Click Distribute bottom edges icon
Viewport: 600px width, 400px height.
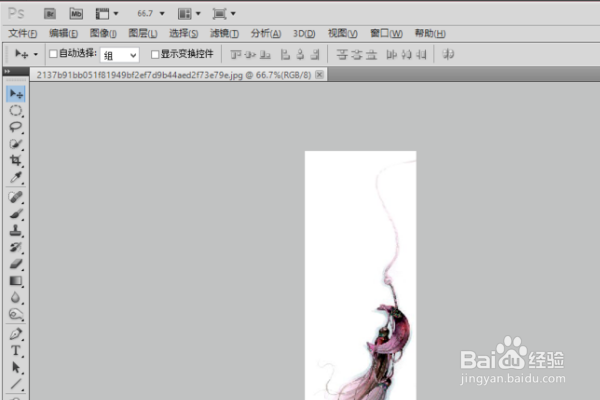point(371,55)
